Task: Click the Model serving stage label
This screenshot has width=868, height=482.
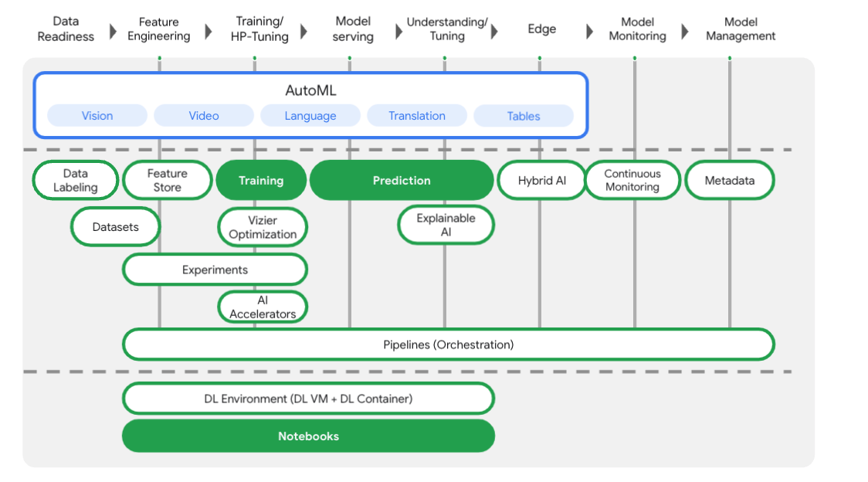Action: 353,29
